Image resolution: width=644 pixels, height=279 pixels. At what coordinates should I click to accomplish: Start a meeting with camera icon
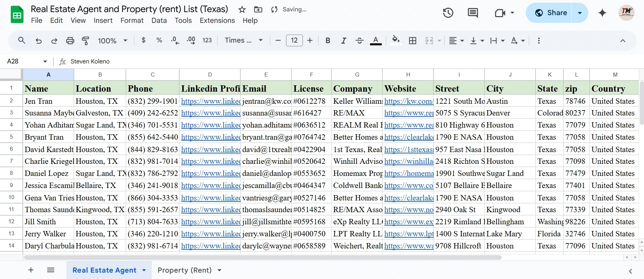click(x=500, y=13)
